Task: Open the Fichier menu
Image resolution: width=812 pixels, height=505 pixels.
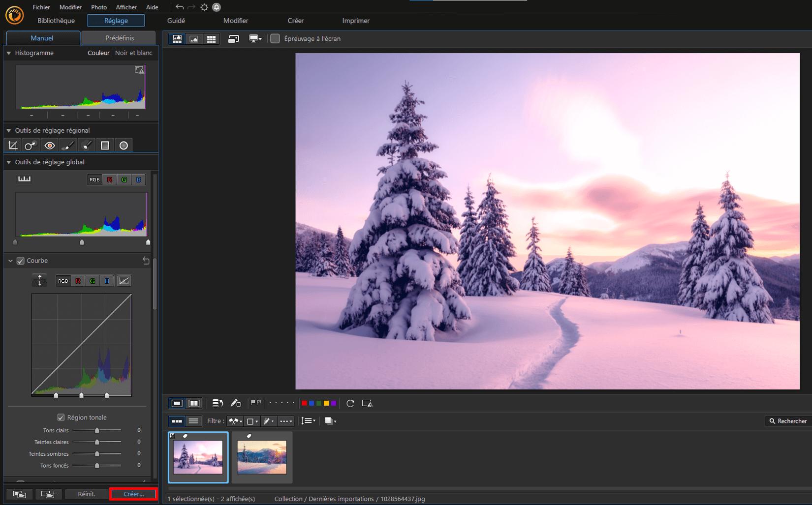Action: coord(41,7)
